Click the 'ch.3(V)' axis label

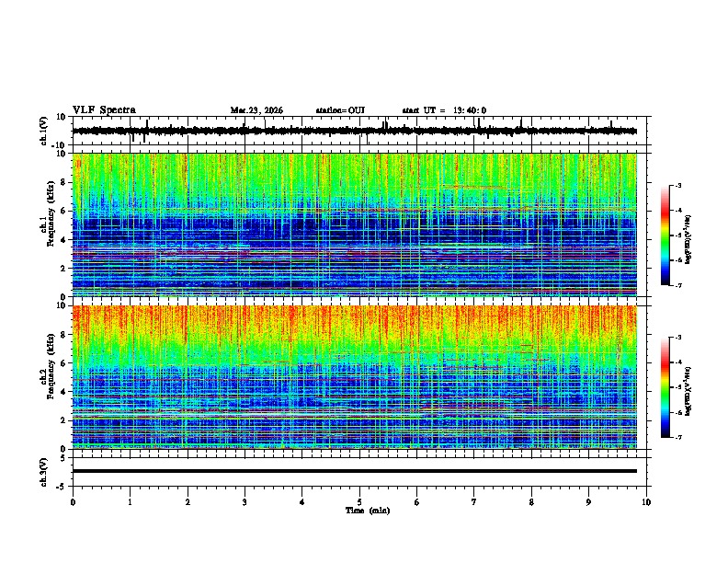click(x=44, y=472)
